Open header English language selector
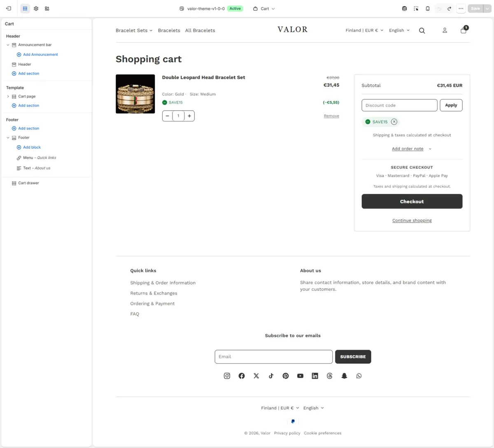This screenshot has width=494, height=448. click(399, 30)
